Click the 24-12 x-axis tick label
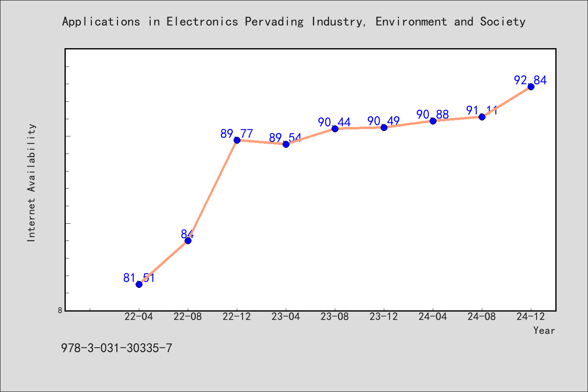The image size is (588, 392). pyautogui.click(x=531, y=317)
